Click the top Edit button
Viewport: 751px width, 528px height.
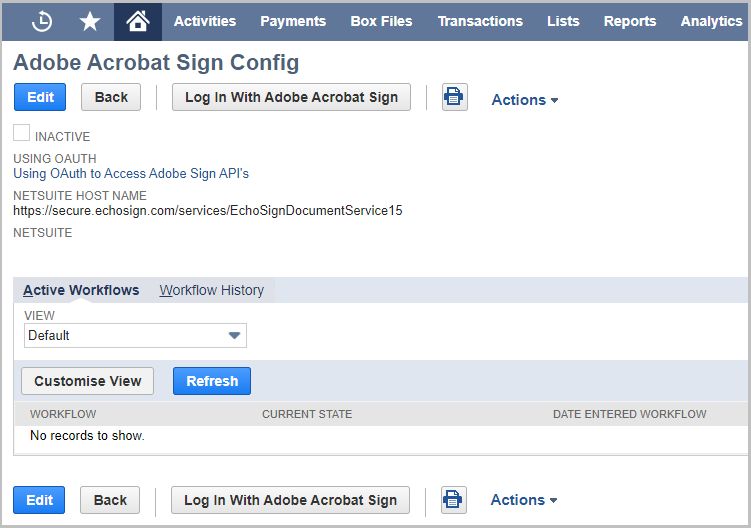point(40,97)
